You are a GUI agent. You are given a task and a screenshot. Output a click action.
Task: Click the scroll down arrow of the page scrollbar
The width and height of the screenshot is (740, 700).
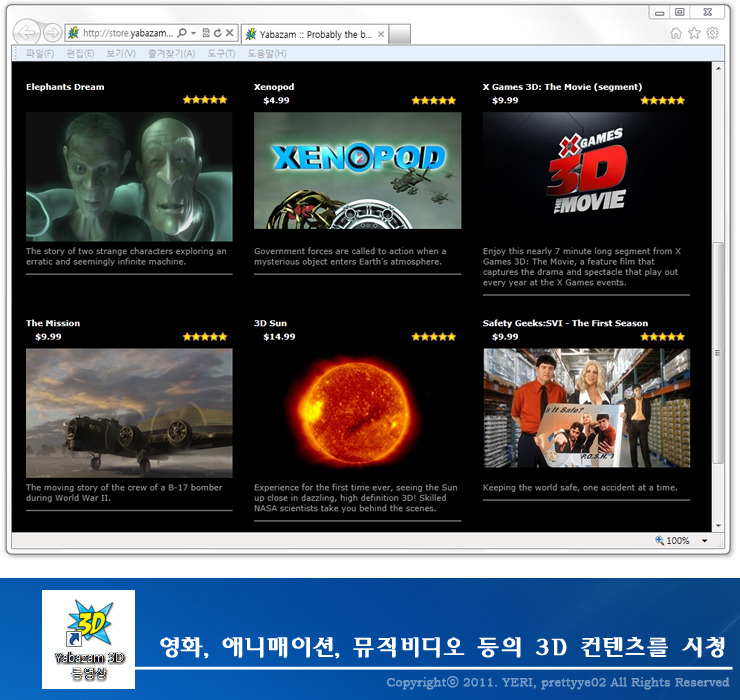pyautogui.click(x=718, y=525)
